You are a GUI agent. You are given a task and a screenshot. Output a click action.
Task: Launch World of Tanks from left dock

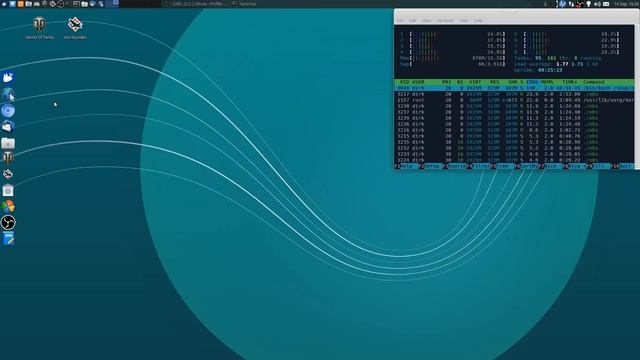point(8,158)
